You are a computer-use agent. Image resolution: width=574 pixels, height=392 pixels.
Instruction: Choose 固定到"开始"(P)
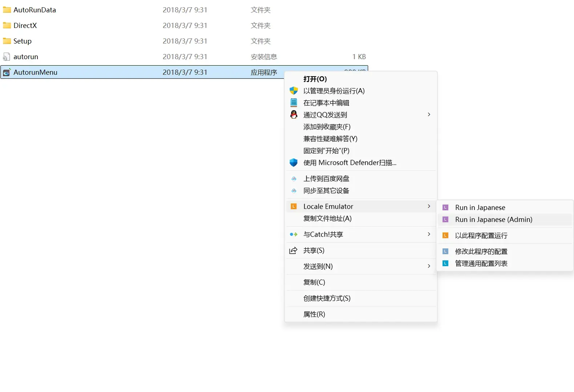tap(361, 151)
